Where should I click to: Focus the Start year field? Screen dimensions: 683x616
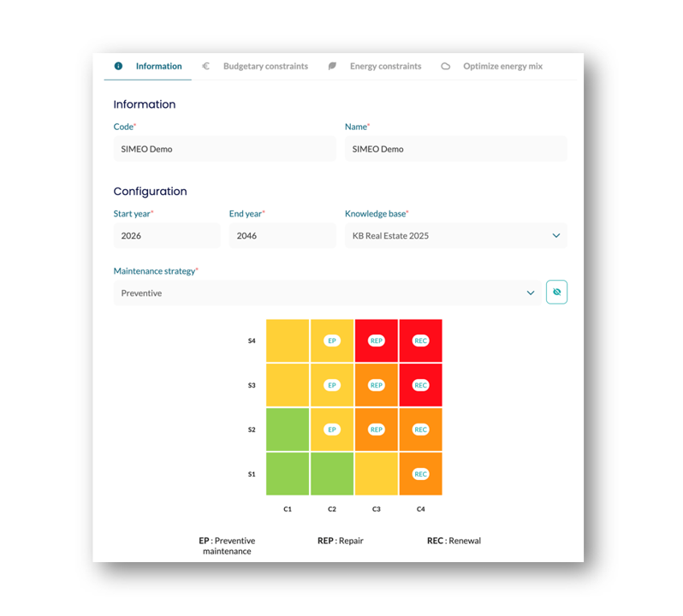tap(166, 235)
